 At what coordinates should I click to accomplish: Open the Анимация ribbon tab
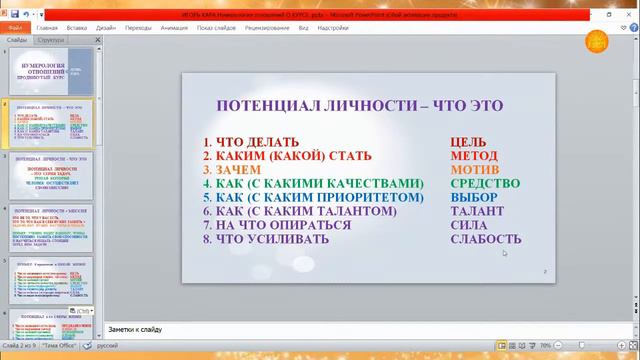[x=174, y=28]
